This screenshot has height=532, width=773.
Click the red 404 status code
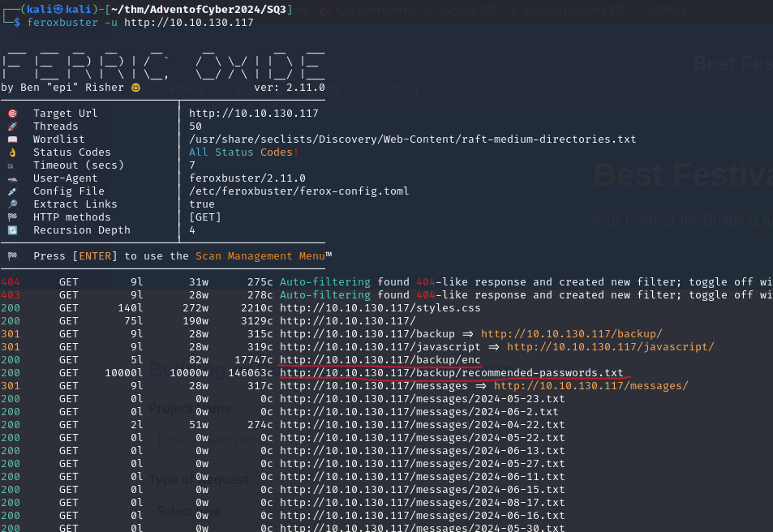[11, 282]
